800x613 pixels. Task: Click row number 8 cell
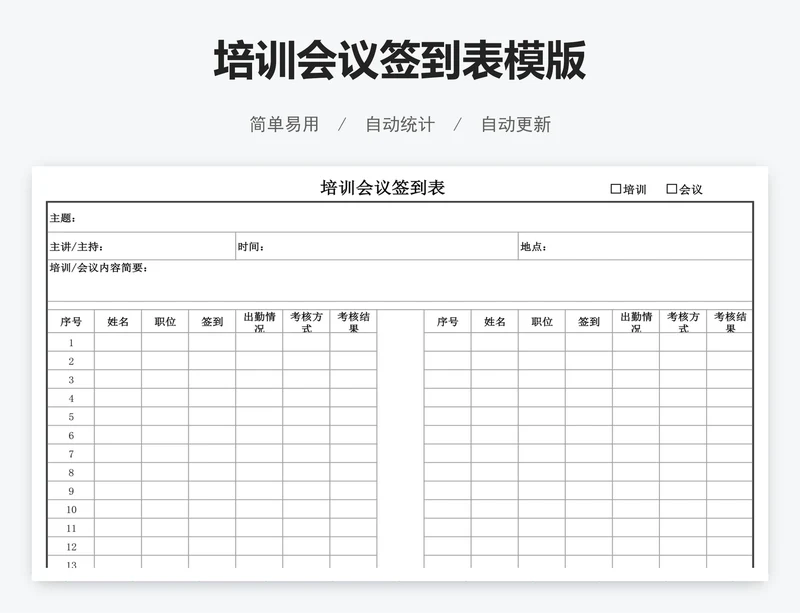(71, 472)
